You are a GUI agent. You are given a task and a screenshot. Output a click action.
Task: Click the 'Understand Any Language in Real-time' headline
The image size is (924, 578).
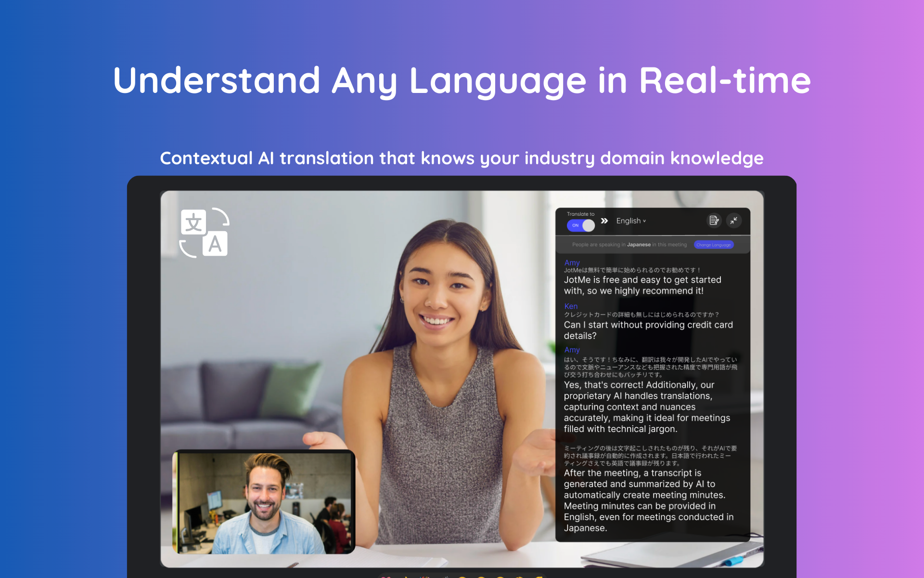coord(462,80)
